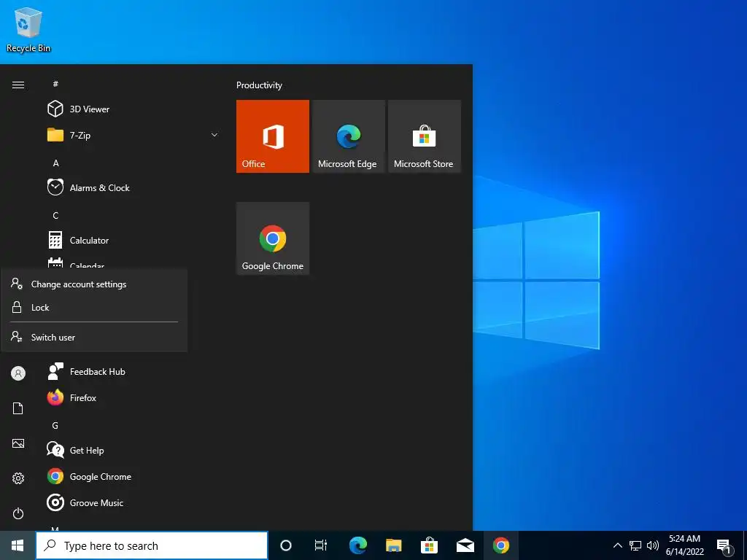Screen dimensions: 747x560
Task: Open Feedback Hub app
Action: tap(133, 371)
